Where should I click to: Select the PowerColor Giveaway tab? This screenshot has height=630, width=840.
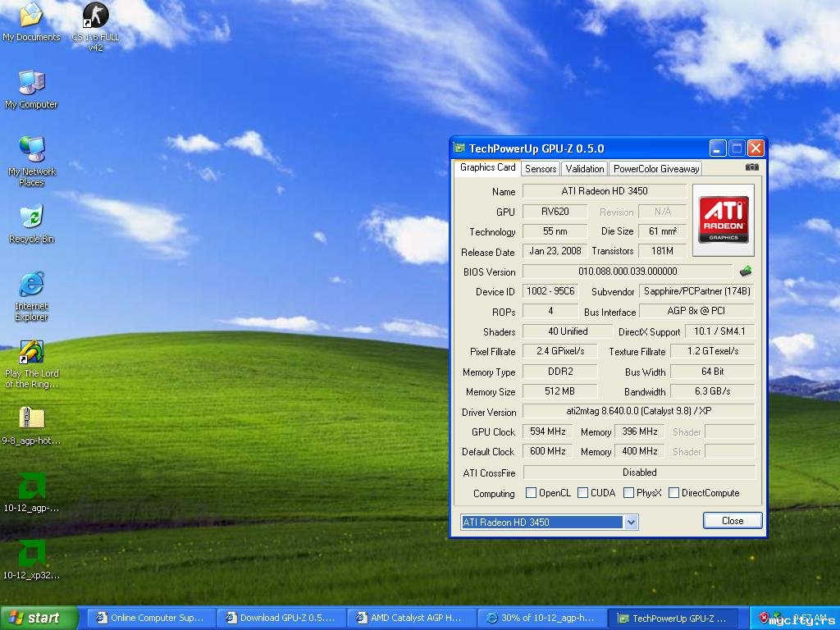pos(656,168)
